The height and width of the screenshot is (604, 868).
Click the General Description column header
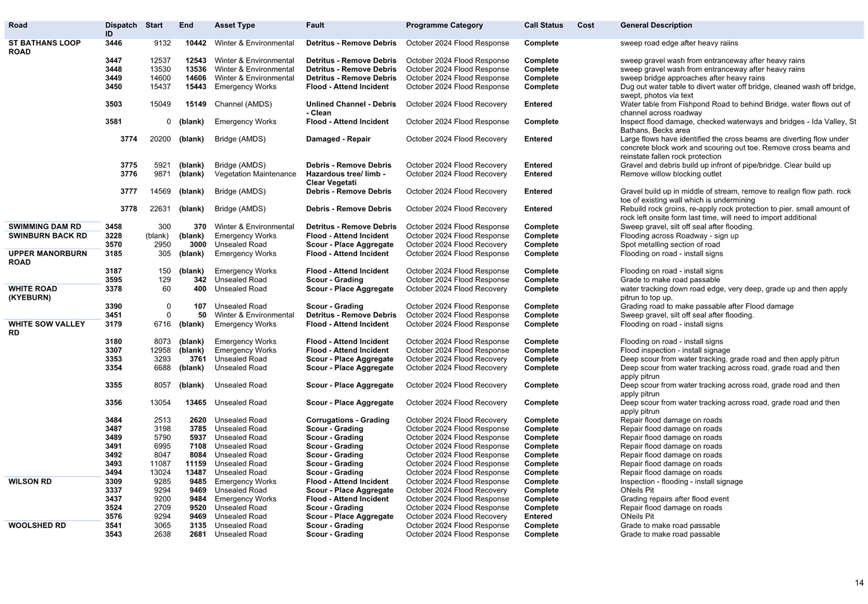656,25
